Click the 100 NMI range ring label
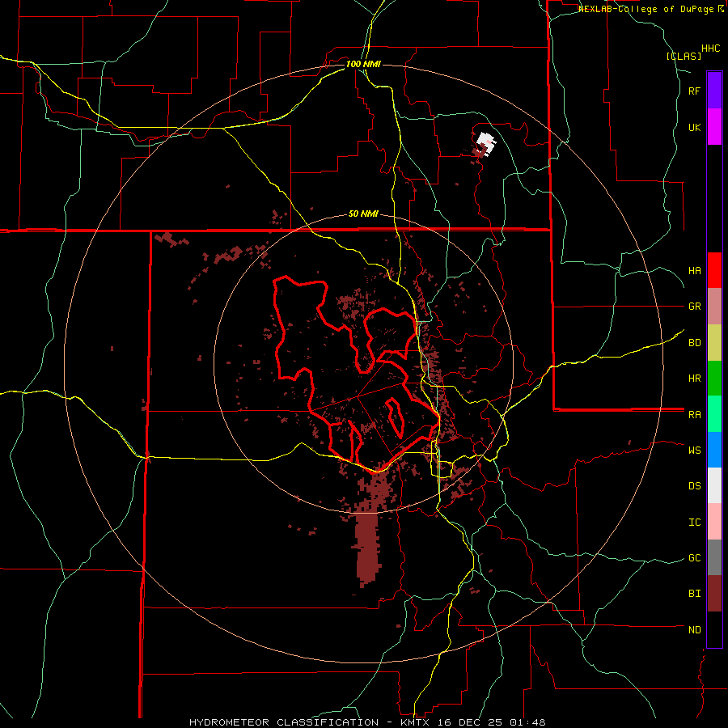Viewport: 728px width, 728px height. [x=363, y=64]
